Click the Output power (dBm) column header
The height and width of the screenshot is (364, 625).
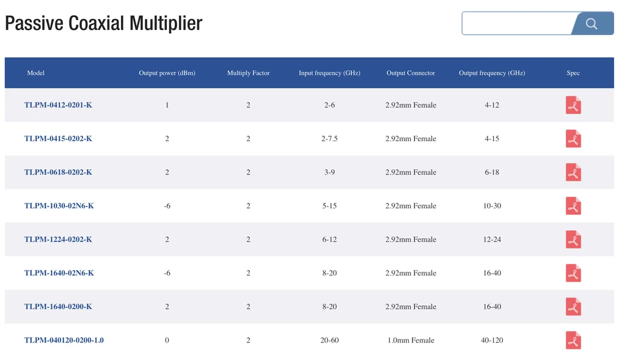167,73
